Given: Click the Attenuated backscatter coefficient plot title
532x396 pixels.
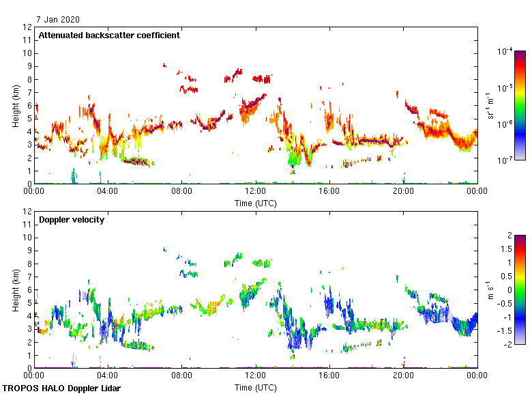Looking at the screenshot, I should point(109,36).
